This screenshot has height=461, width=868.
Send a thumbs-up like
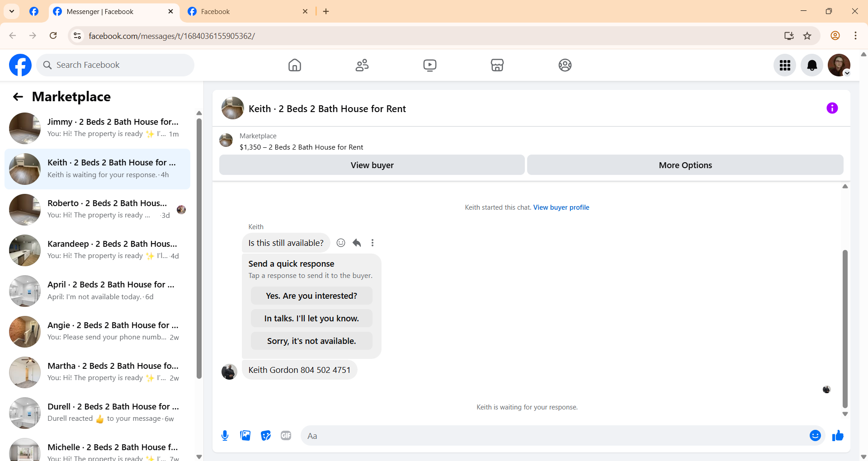pos(838,436)
